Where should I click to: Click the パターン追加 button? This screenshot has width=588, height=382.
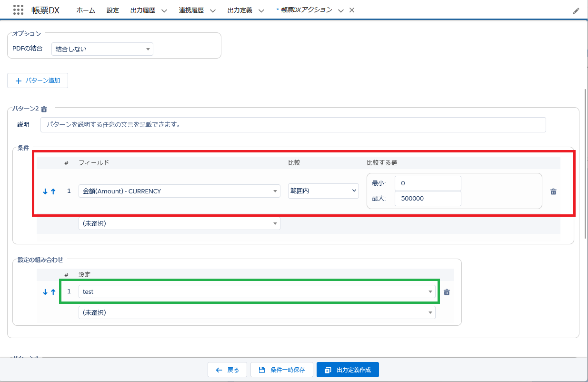[38, 80]
